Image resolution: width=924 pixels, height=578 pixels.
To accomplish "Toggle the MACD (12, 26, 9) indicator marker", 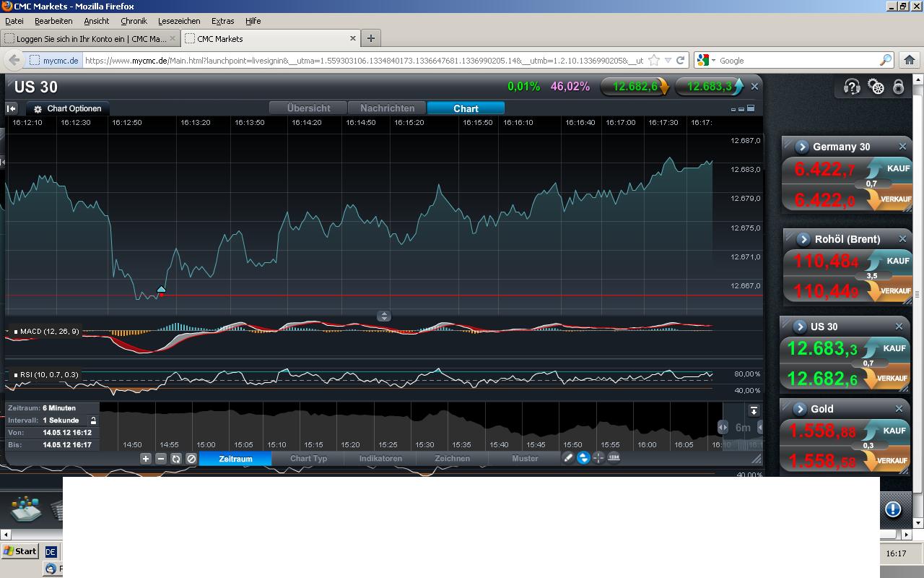I will pyautogui.click(x=16, y=332).
